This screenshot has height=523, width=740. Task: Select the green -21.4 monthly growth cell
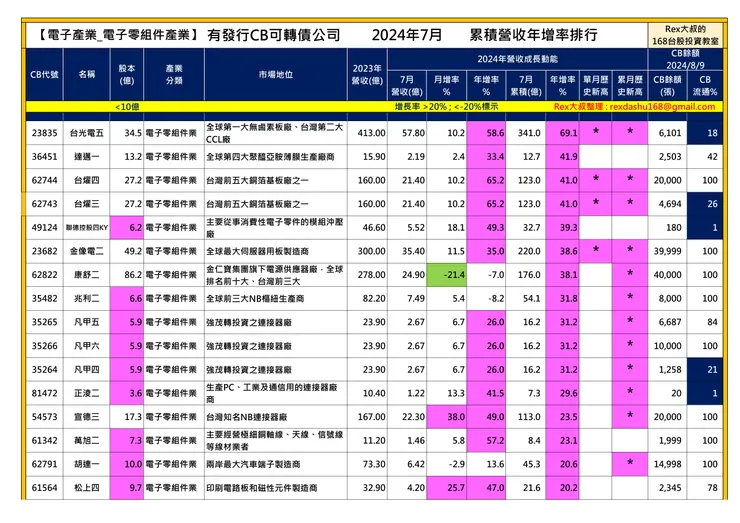(446, 275)
